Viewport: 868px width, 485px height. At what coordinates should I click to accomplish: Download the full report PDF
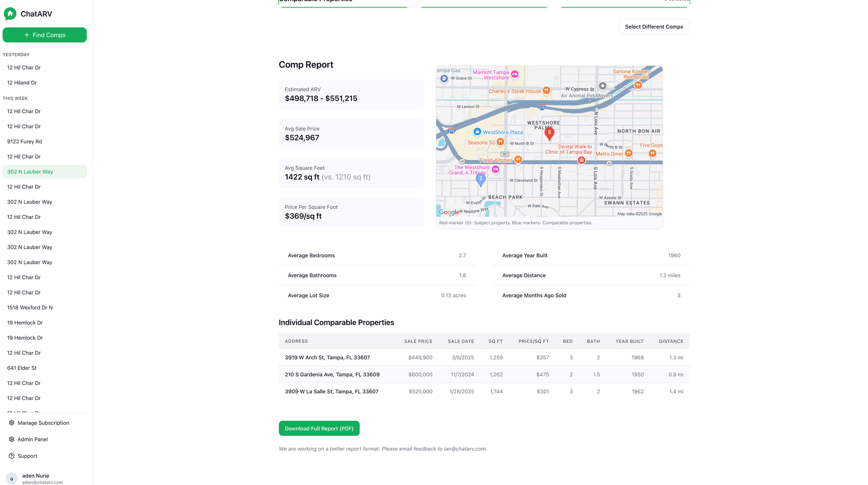(x=319, y=428)
